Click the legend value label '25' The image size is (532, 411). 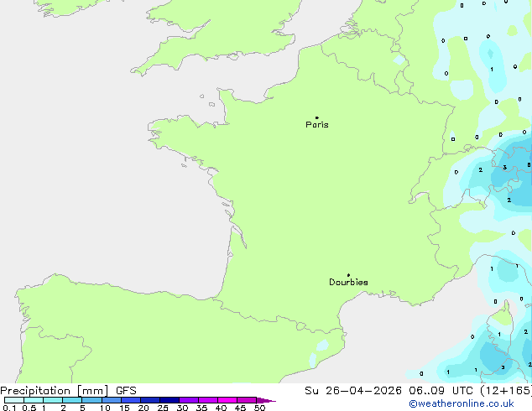(163, 408)
